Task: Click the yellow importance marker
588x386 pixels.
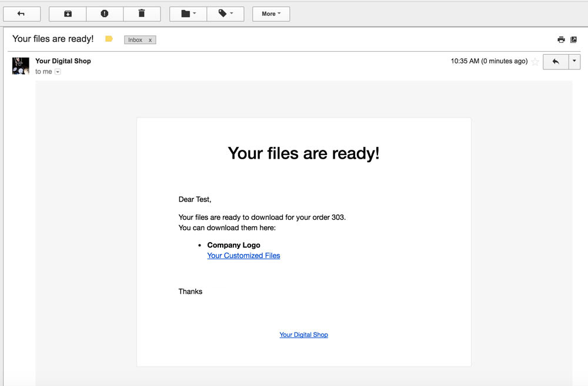Action: [x=109, y=39]
